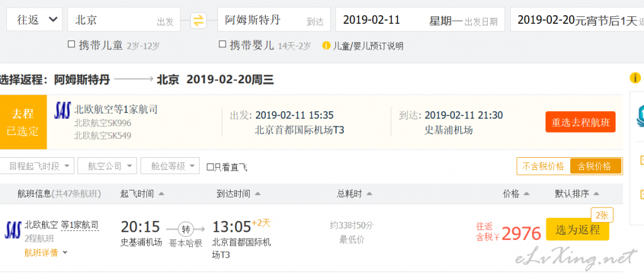
Task: Open 往返 trip type dropdown
Action: click(35, 20)
